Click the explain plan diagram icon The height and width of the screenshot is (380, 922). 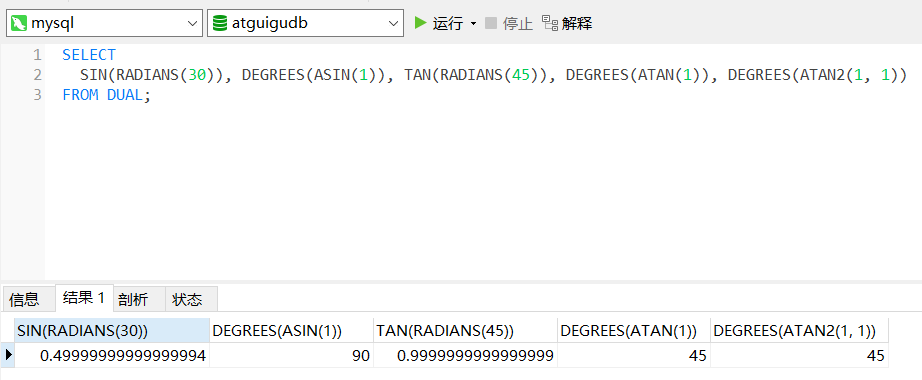click(550, 23)
